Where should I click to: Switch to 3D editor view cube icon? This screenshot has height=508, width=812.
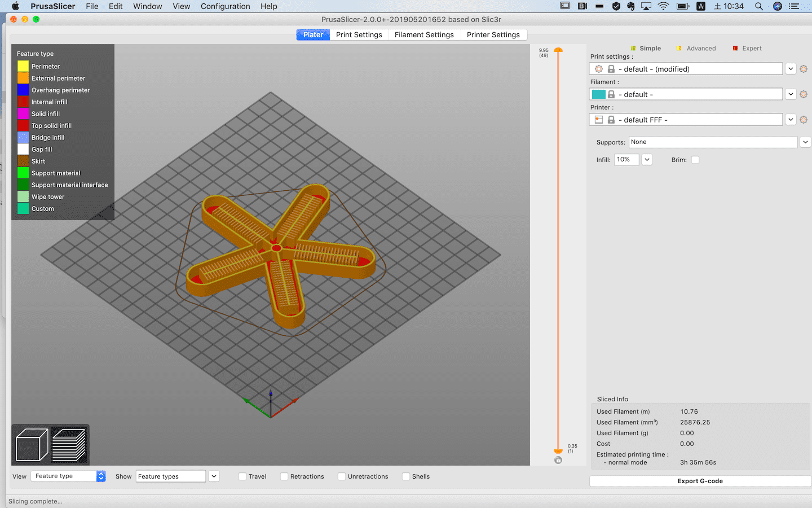(x=32, y=445)
